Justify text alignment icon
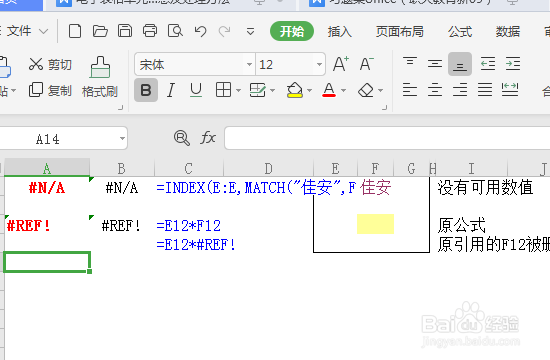 485,90
